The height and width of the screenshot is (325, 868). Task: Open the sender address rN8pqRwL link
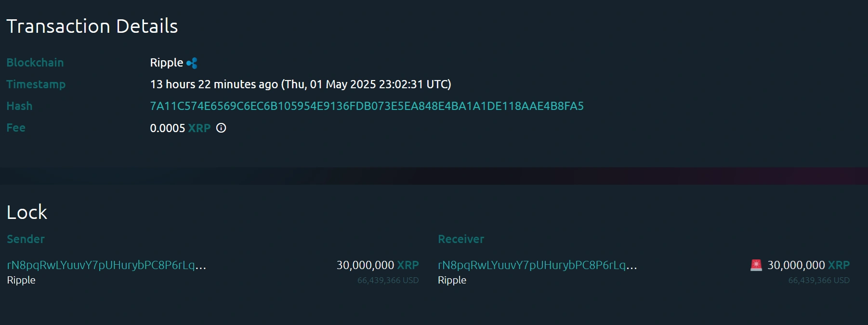tap(106, 265)
